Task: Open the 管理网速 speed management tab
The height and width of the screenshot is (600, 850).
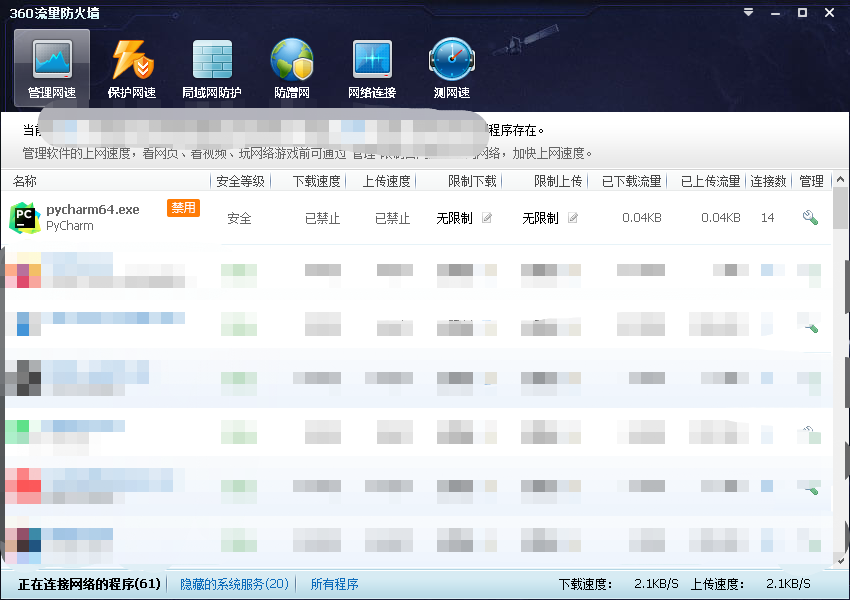Action: (52, 68)
